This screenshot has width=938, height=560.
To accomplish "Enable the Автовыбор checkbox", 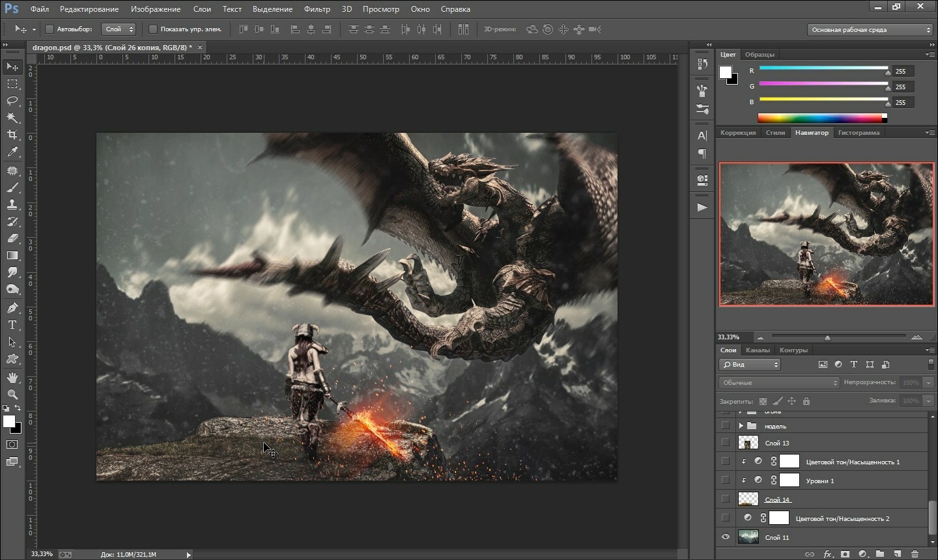I will [x=49, y=29].
